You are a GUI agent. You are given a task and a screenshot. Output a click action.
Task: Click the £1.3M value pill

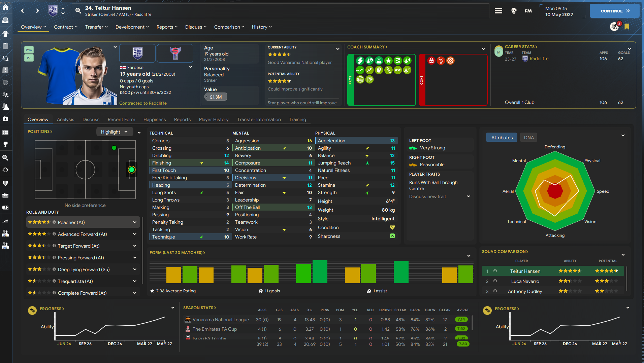pos(216,97)
